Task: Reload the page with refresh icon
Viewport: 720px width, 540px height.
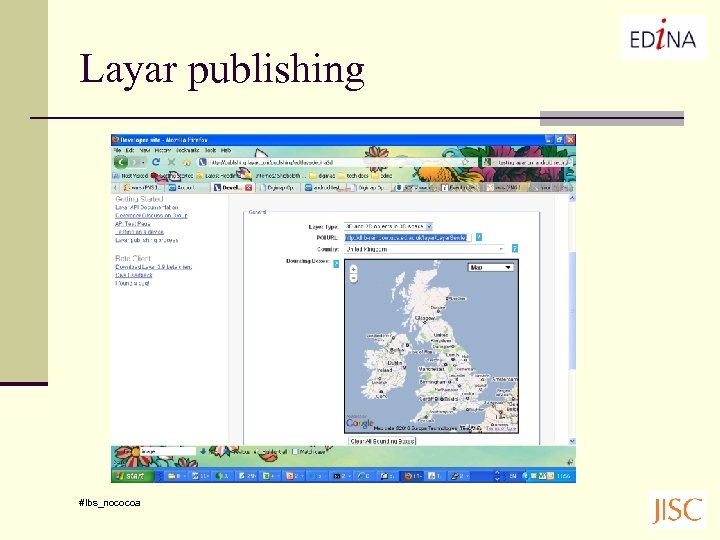Action: pyautogui.click(x=156, y=162)
